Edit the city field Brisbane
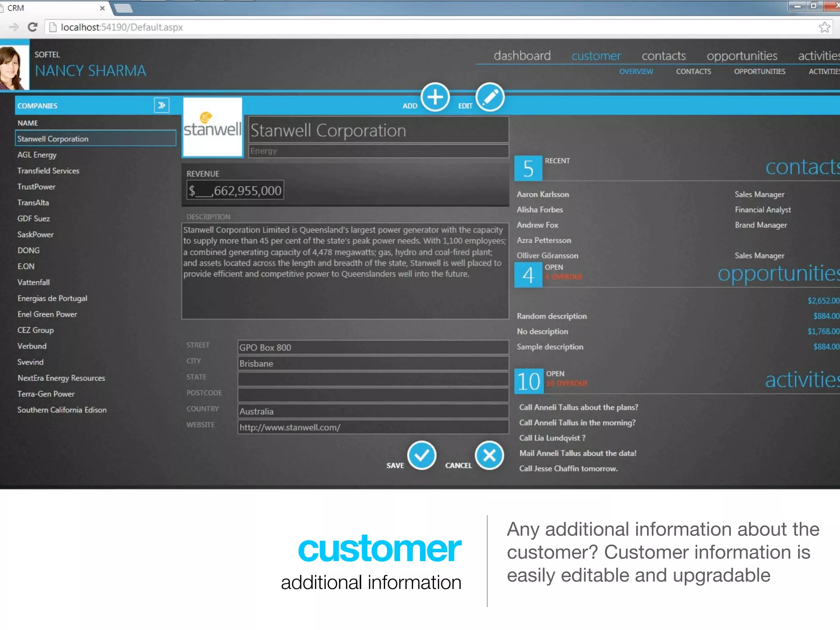Screen dimensions: 840x630 coord(373,363)
